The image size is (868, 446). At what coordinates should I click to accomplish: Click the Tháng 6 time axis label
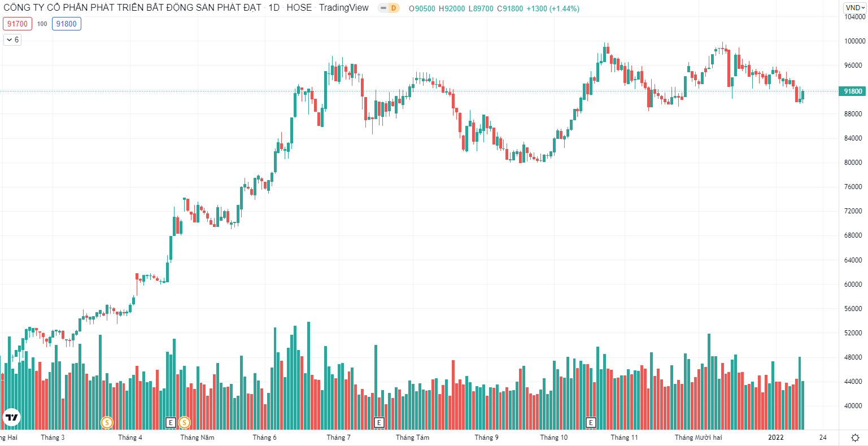tap(264, 438)
